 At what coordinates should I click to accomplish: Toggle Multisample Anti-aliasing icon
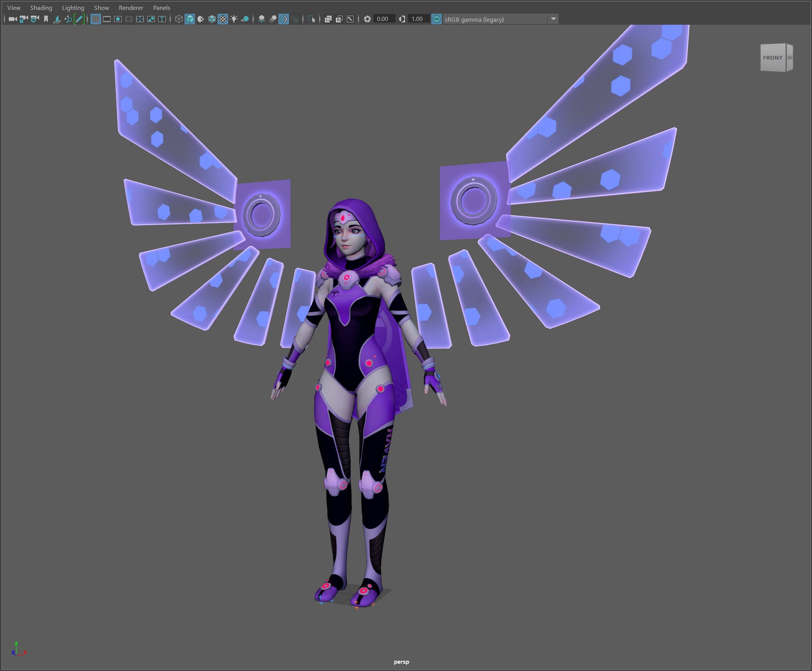tap(284, 19)
